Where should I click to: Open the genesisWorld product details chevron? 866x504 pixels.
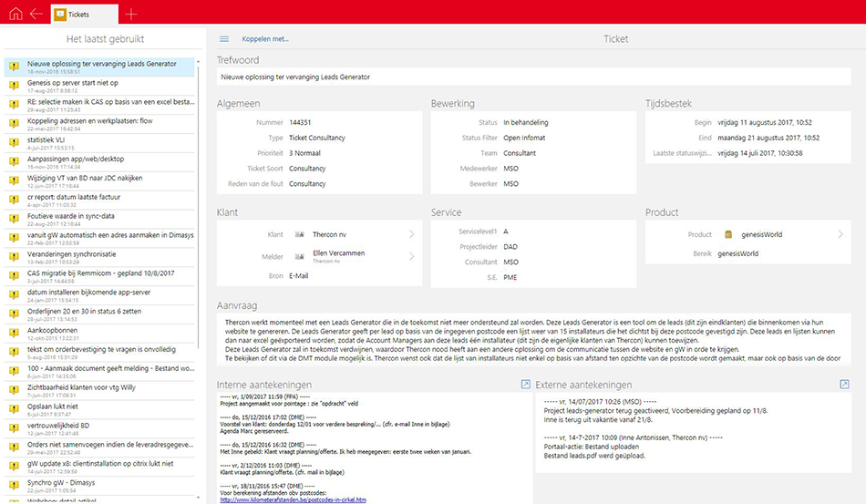pyautogui.click(x=840, y=234)
